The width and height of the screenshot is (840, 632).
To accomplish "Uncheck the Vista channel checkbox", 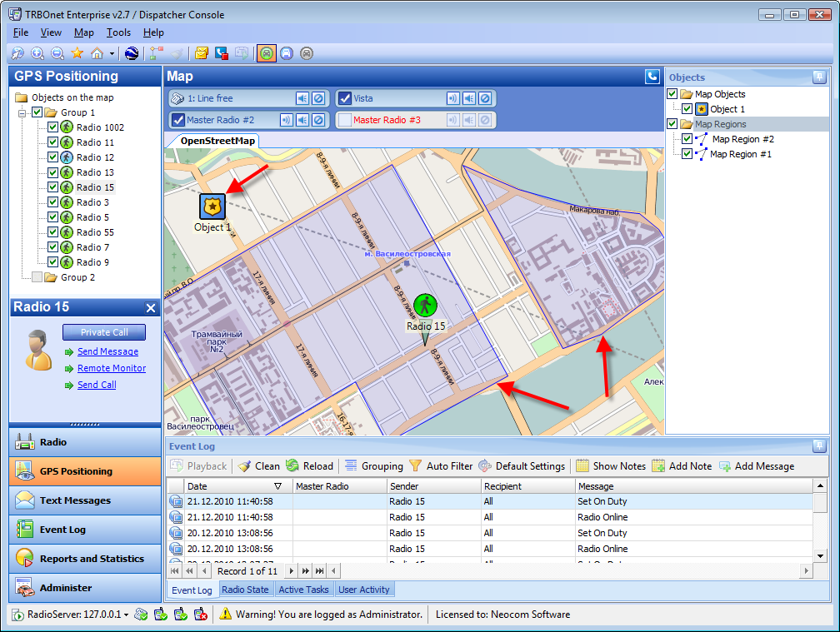I will click(x=344, y=98).
